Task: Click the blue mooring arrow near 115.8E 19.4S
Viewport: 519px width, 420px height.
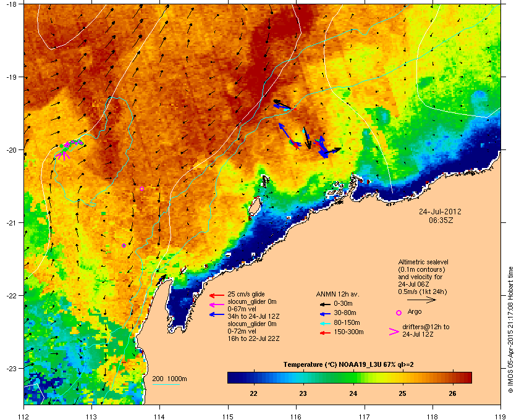Action: click(283, 107)
